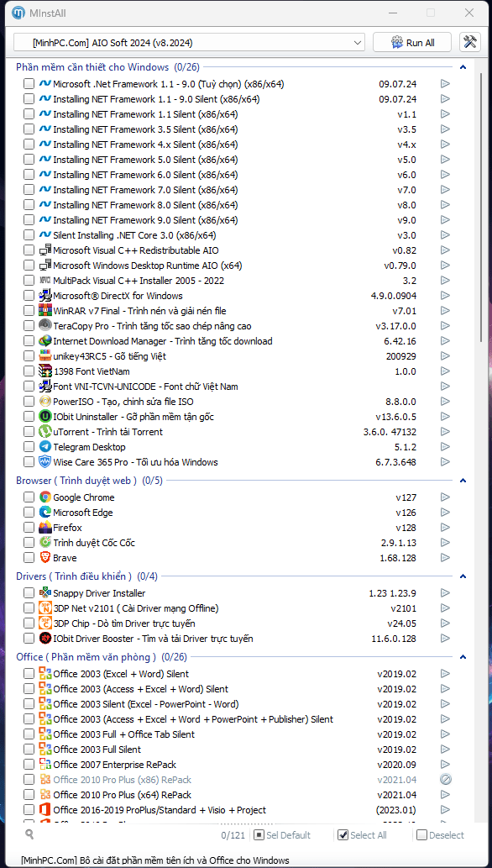Tick the Internet Download Manager checkbox
492x868 pixels.
(29, 341)
